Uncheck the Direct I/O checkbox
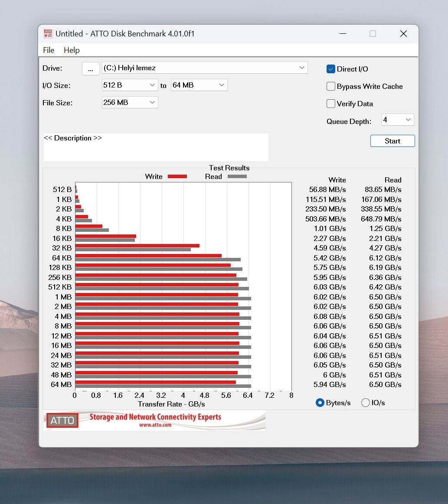The image size is (448, 504). click(330, 69)
